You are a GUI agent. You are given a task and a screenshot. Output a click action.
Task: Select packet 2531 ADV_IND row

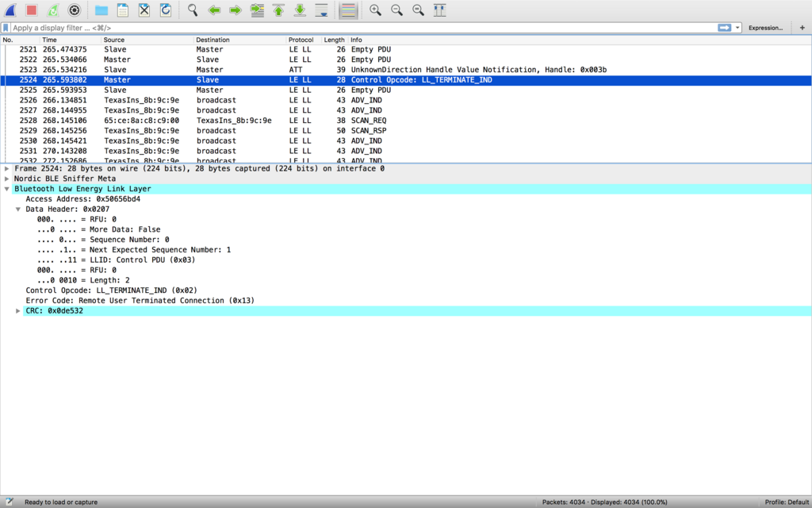click(406, 151)
